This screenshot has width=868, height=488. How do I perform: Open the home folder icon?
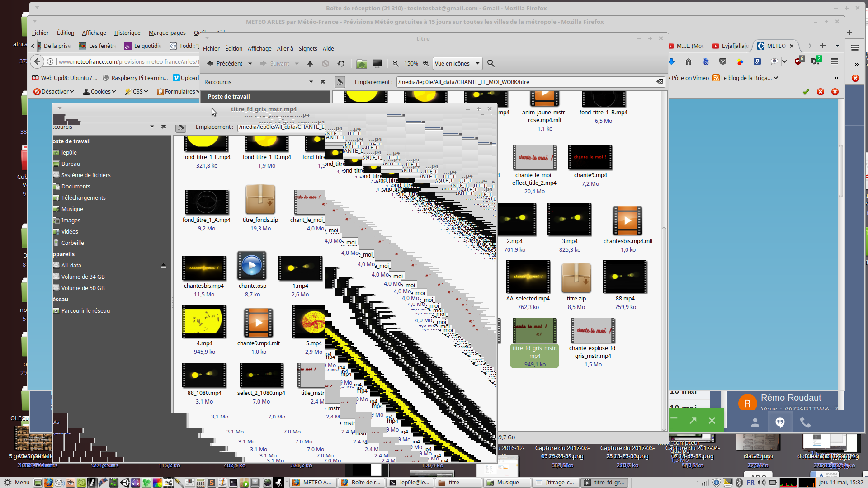[x=361, y=64]
